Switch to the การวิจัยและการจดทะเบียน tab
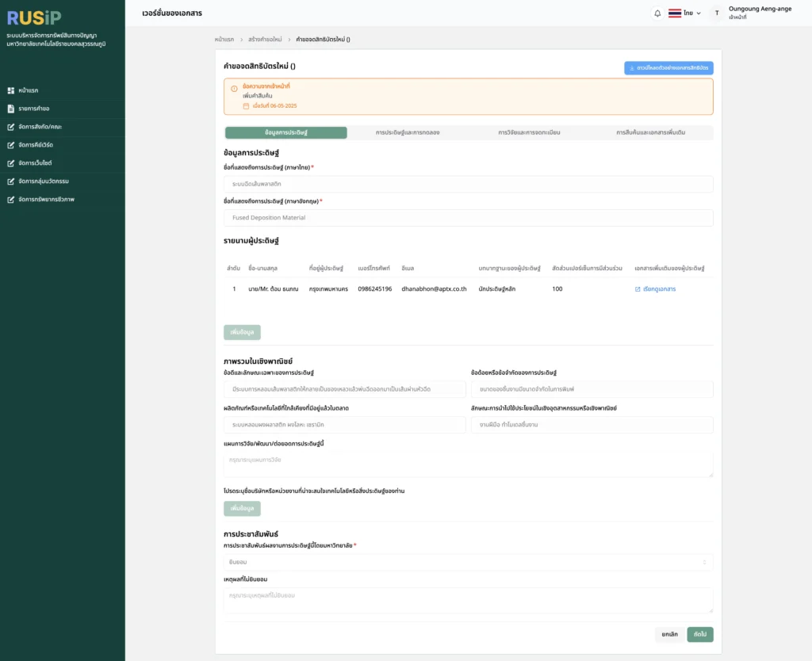Screen dimensions: 812x661 [x=529, y=132]
